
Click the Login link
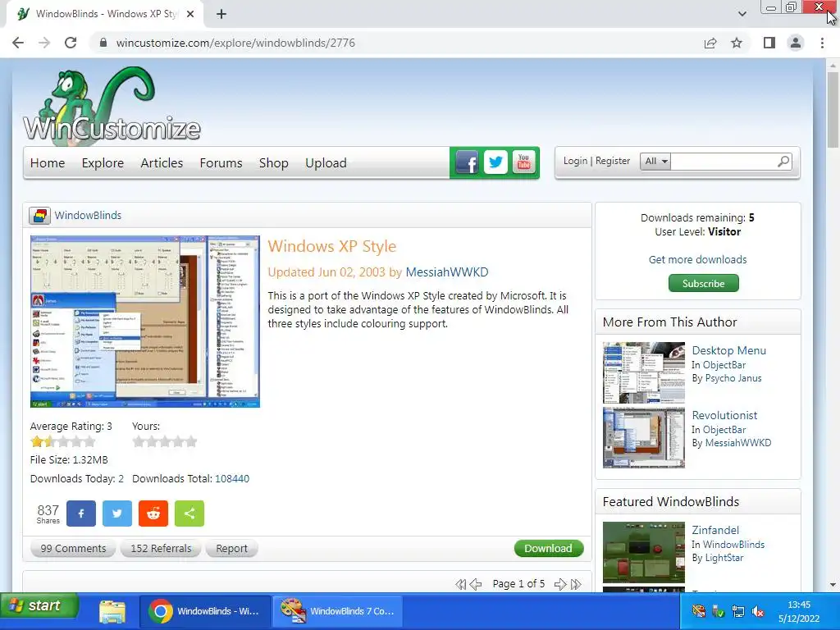click(x=575, y=161)
